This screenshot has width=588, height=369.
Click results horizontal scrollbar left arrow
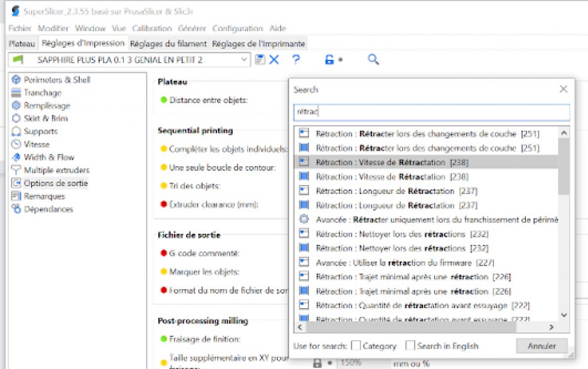pyautogui.click(x=300, y=328)
